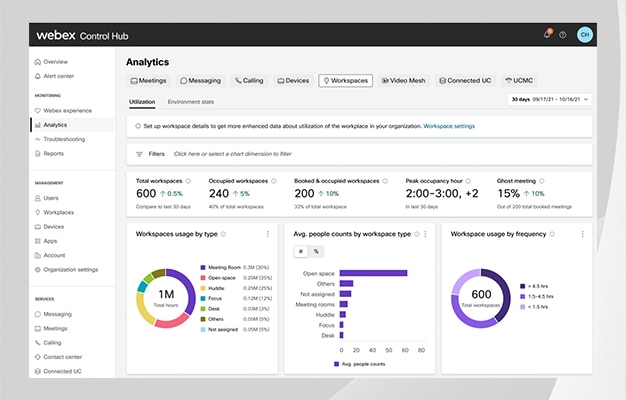Open options menu for Avg. people counts chart
This screenshot has width=626, height=400.
point(425,234)
